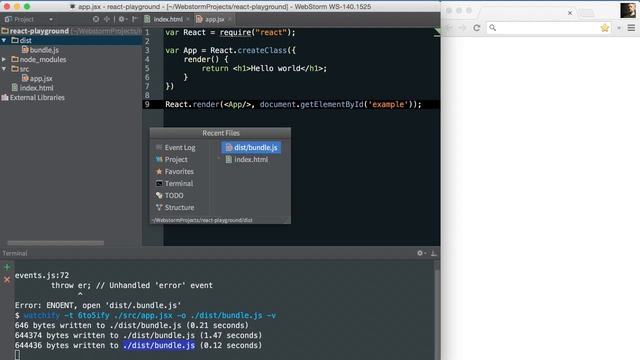Click code line 9 React.render in editor
This screenshot has height=360, width=640.
293,104
